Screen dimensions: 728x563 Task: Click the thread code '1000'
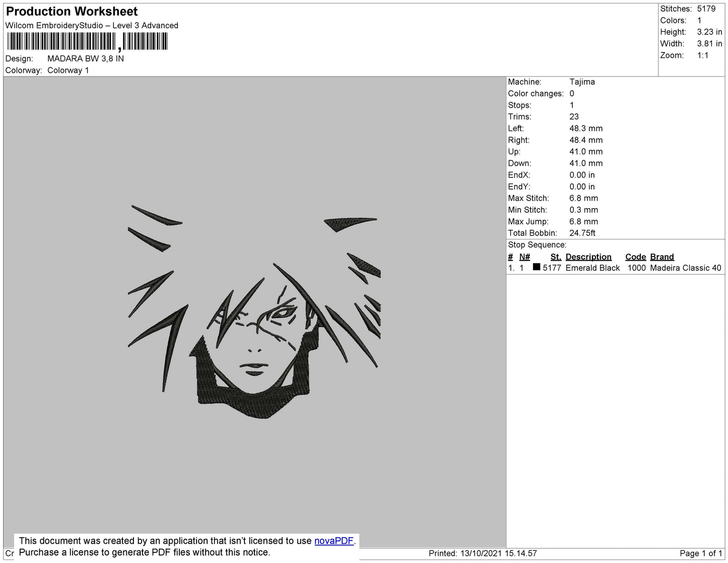point(636,268)
